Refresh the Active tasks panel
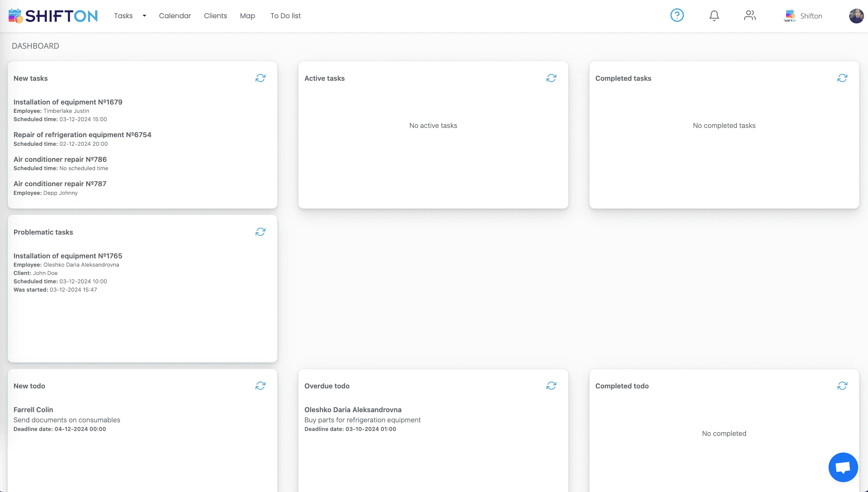 pos(551,78)
